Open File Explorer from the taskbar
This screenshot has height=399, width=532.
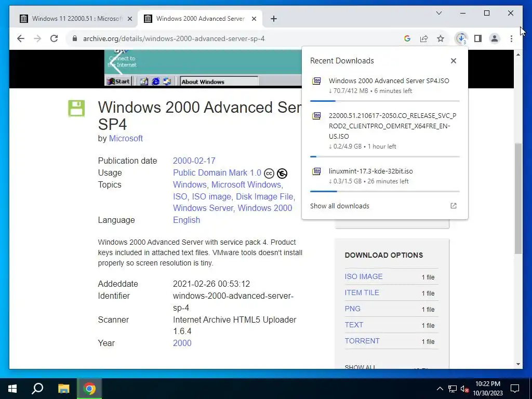(63, 389)
